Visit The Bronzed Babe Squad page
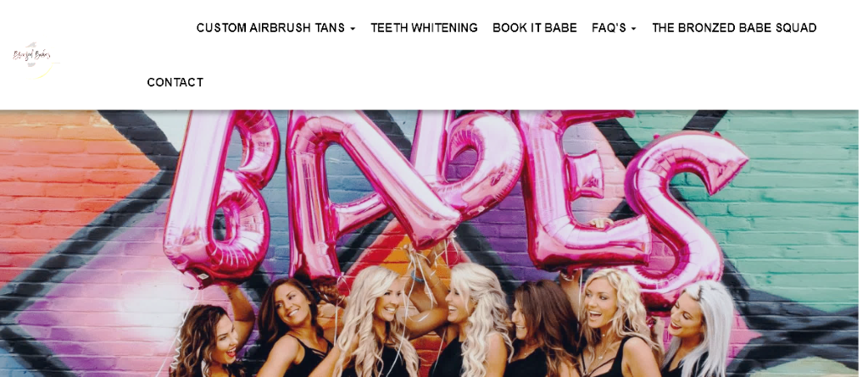 tap(734, 28)
